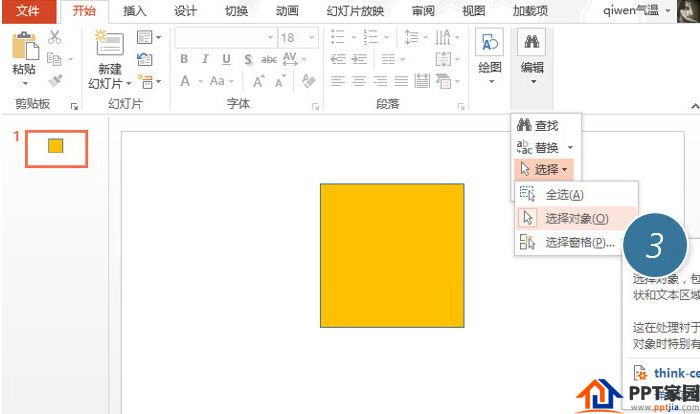Switch to the 动画 (Animations) tab
700x414 pixels.
click(x=287, y=11)
